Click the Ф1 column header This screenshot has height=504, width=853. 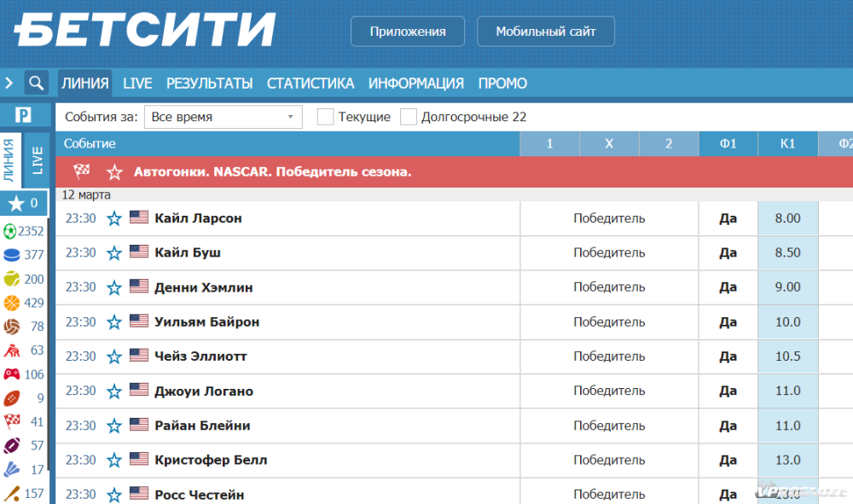(728, 144)
